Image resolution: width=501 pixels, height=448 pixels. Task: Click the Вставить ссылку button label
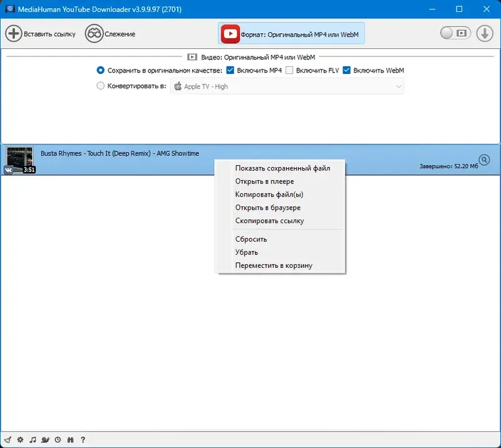pyautogui.click(x=49, y=34)
